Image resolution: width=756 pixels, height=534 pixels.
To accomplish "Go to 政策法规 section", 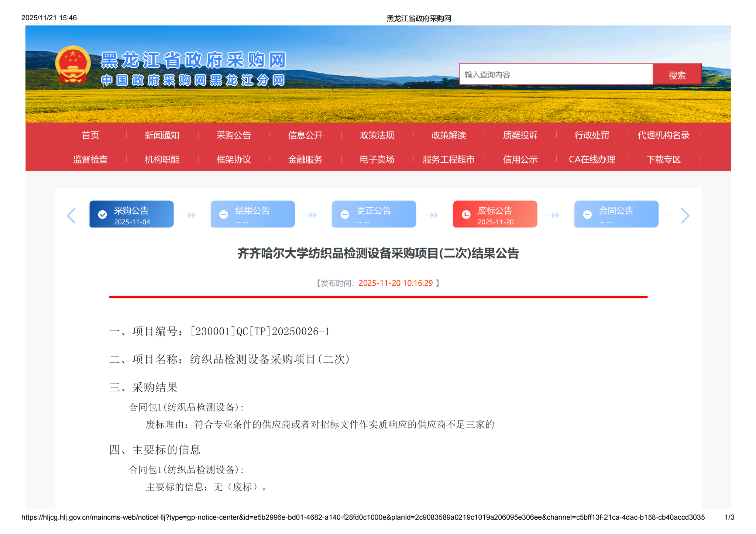I will point(377,135).
